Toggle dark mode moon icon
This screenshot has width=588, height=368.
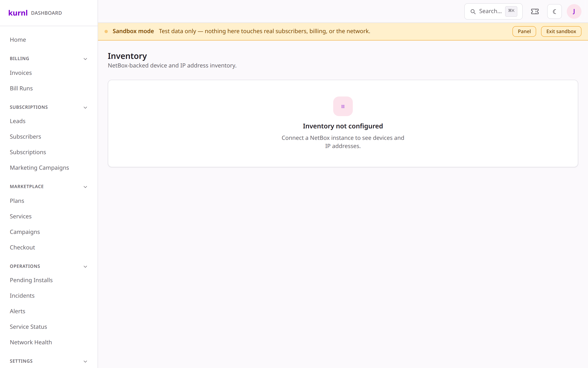point(555,11)
